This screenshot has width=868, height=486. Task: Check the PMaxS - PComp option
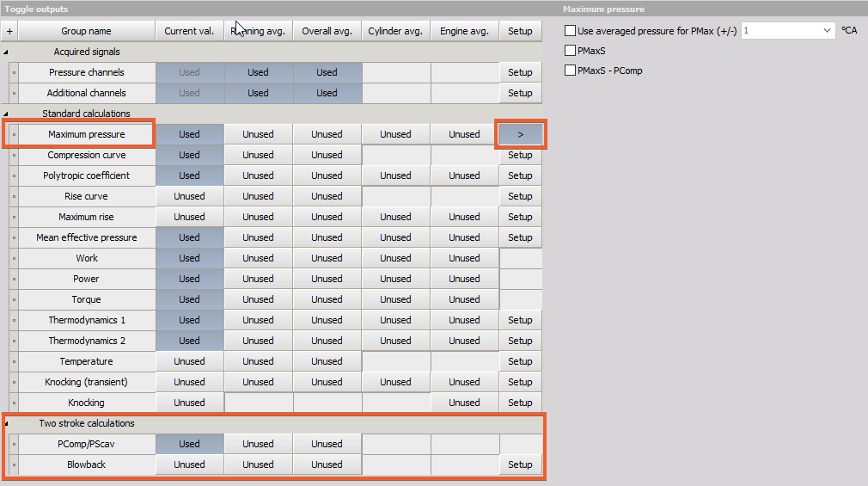(570, 71)
